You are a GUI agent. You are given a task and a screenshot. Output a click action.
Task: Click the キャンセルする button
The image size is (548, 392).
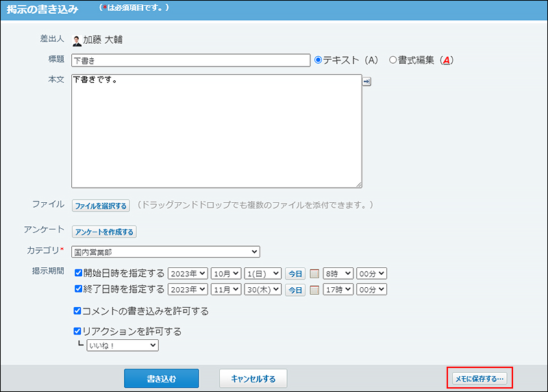253,378
